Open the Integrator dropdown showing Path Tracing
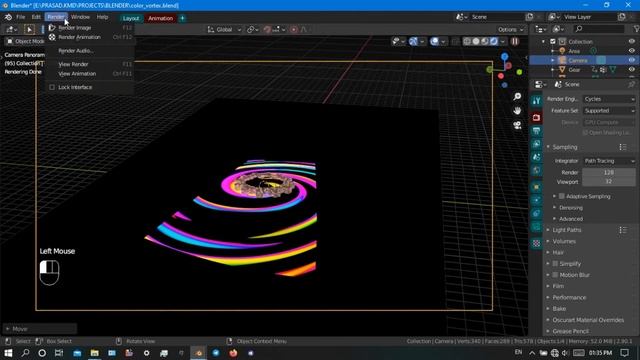This screenshot has height=360, width=640. pyautogui.click(x=609, y=161)
